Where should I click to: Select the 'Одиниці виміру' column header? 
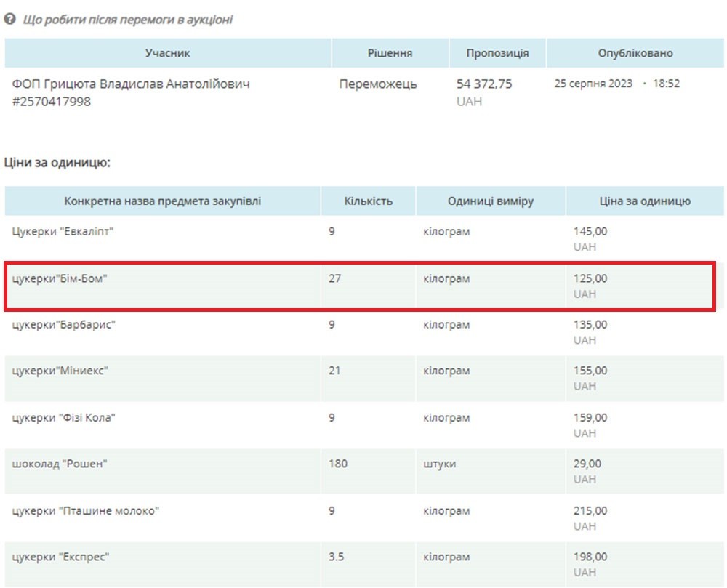coord(491,201)
